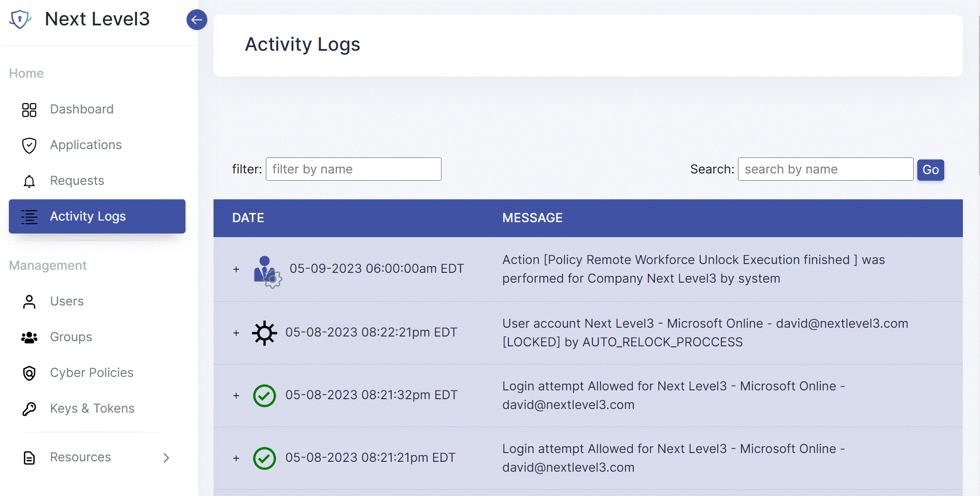
Task: Expand the 05-08-2023 08:21:32pm log entry
Action: point(236,396)
